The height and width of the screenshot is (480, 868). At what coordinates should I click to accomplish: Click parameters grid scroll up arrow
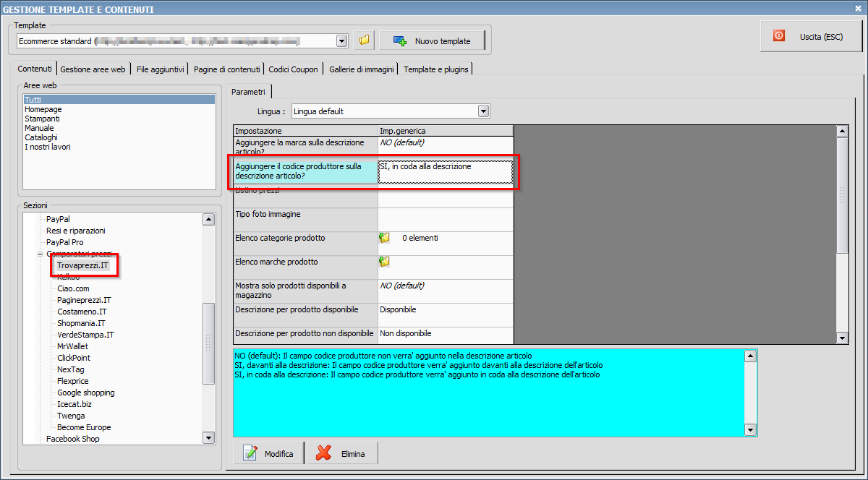click(x=842, y=132)
